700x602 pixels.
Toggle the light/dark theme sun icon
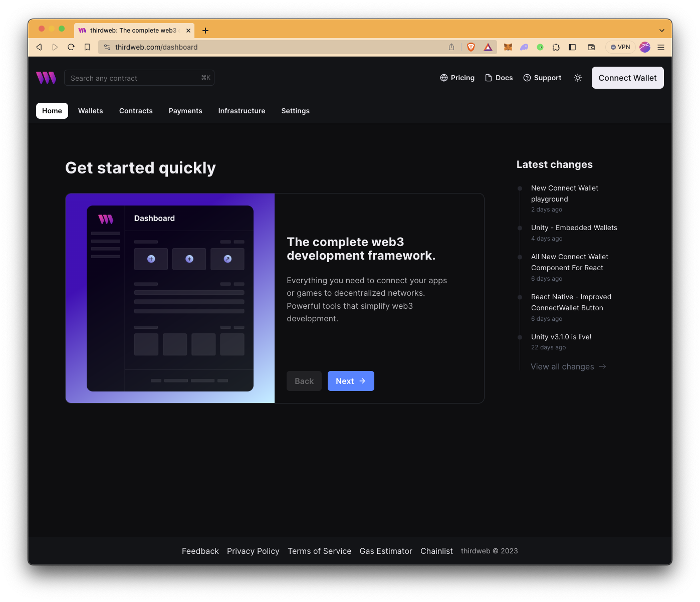578,78
